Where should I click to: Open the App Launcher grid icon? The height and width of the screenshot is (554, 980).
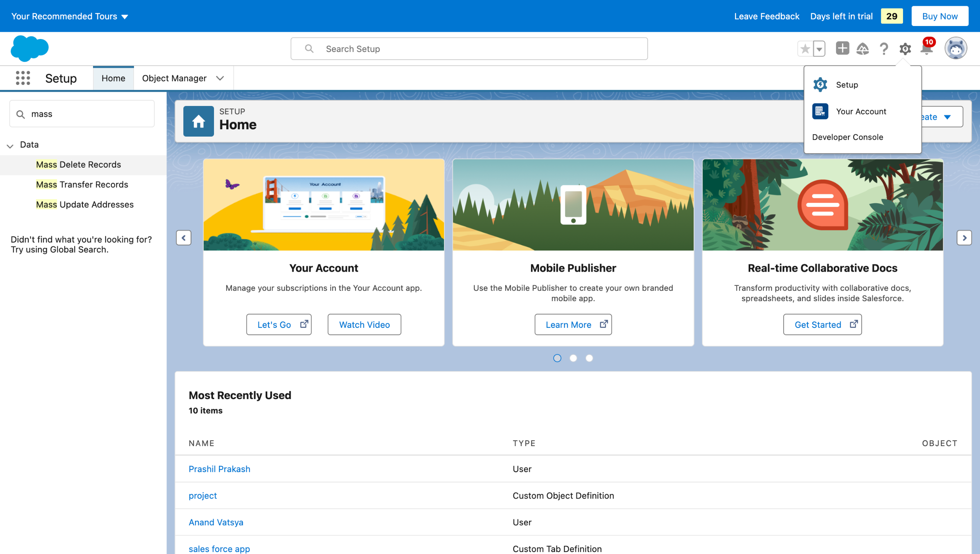[x=23, y=78]
